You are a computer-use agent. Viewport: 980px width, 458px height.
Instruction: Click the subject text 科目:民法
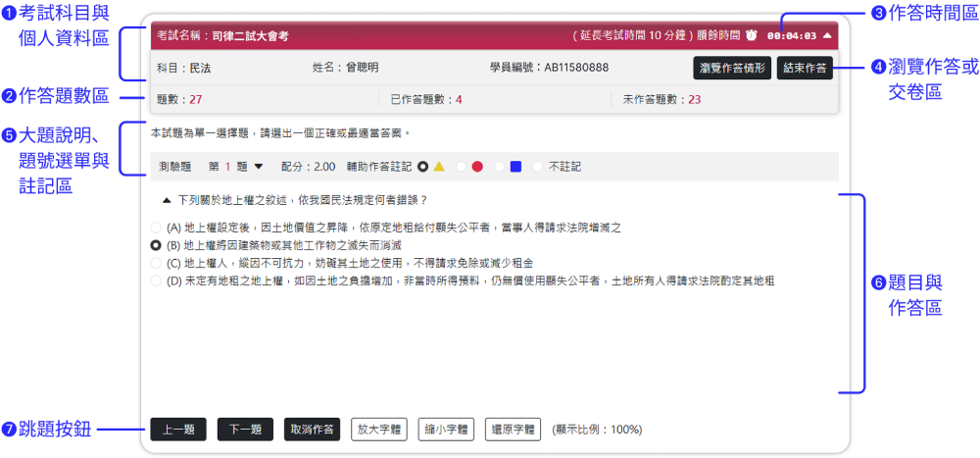pos(184,68)
